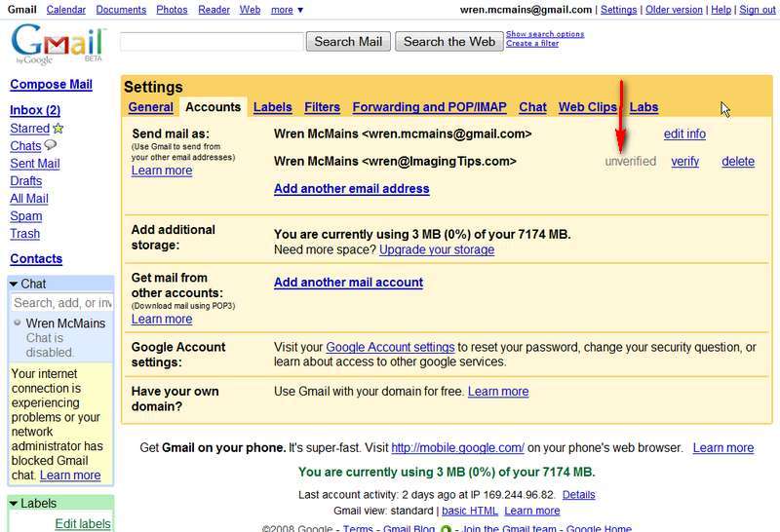Click Add another email address
780x532 pixels.
click(351, 189)
